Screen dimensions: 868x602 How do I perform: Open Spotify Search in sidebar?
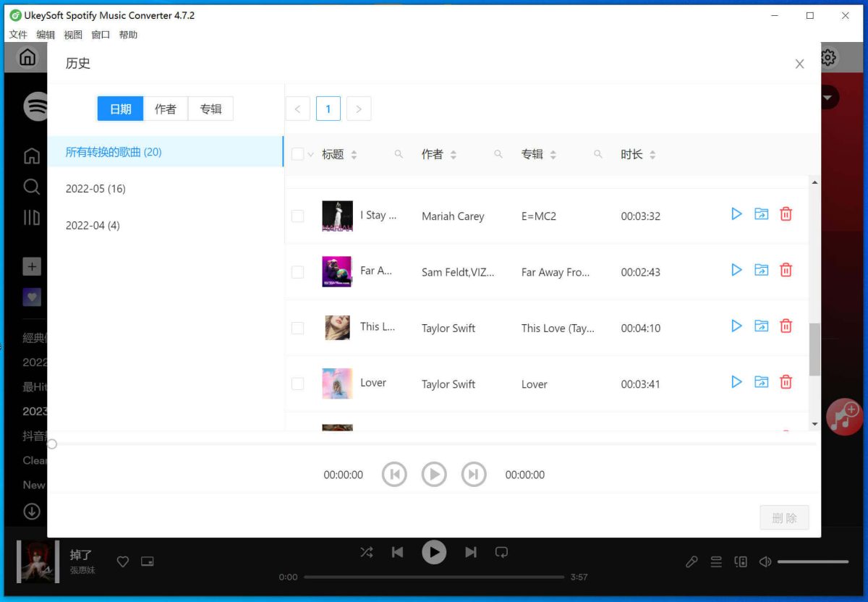click(x=32, y=187)
